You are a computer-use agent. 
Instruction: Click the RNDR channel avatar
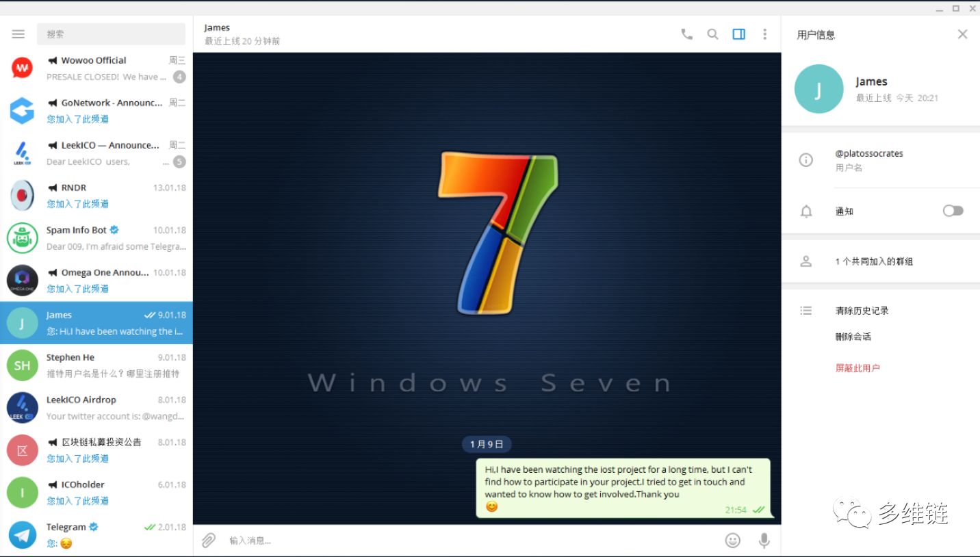[x=22, y=196]
